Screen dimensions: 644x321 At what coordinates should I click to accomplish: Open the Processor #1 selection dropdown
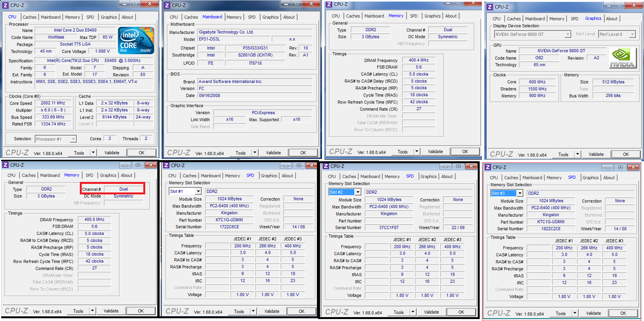tap(73, 139)
